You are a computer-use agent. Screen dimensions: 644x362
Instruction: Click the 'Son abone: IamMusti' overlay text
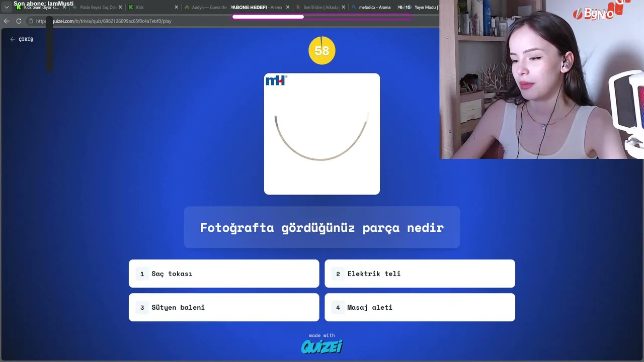[43, 4]
